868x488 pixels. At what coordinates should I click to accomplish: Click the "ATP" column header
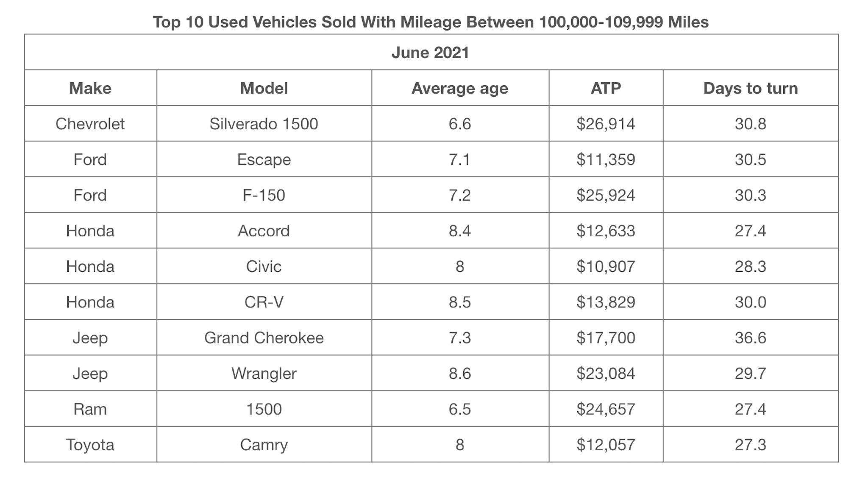[606, 88]
